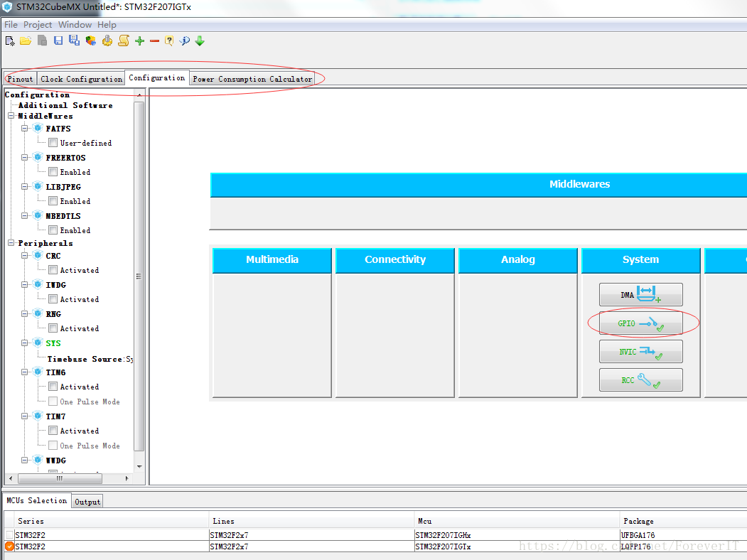Click the STM32CubeMX title bar logo
The width and height of the screenshot is (747, 560).
click(7, 6)
